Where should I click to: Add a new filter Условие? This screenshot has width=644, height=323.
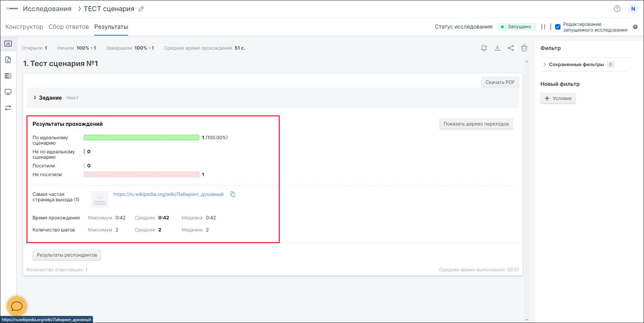(558, 98)
